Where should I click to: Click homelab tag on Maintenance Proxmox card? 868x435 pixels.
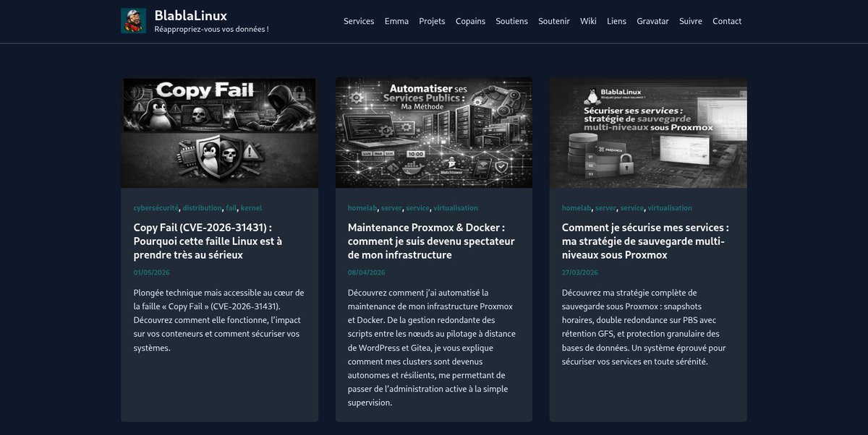coord(362,208)
